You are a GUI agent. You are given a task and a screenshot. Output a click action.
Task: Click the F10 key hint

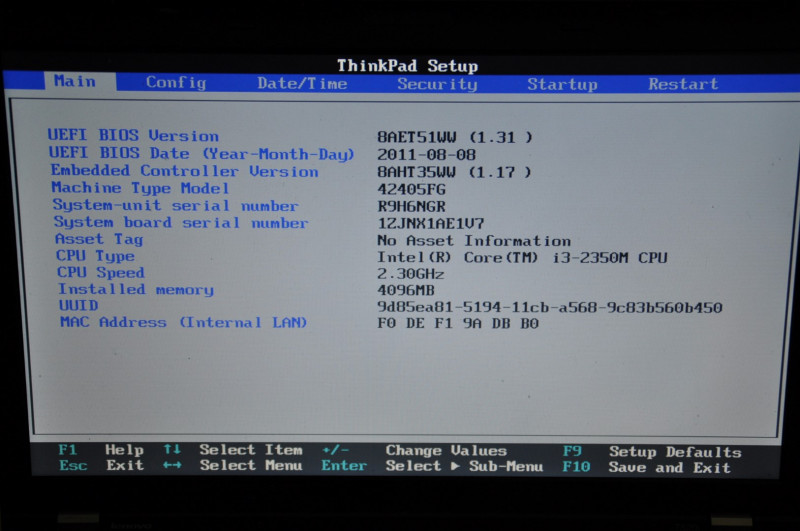[576, 467]
